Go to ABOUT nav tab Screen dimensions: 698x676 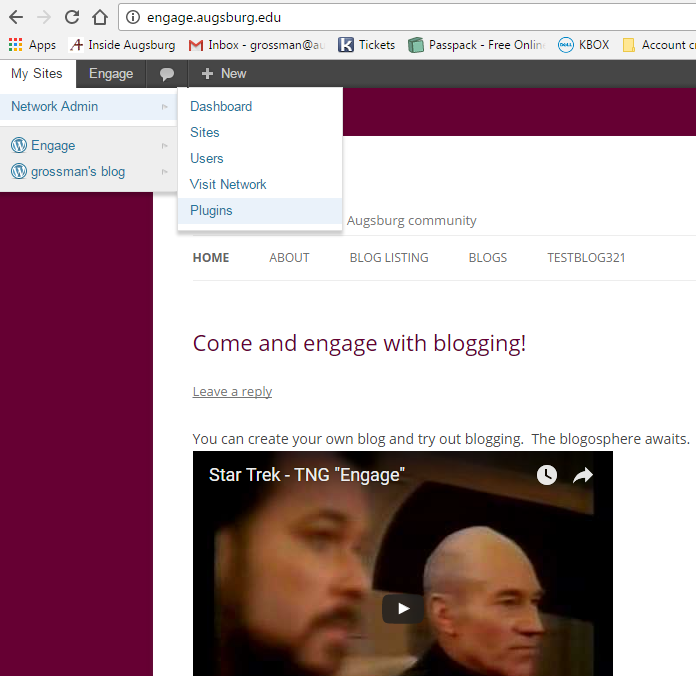pyautogui.click(x=289, y=258)
